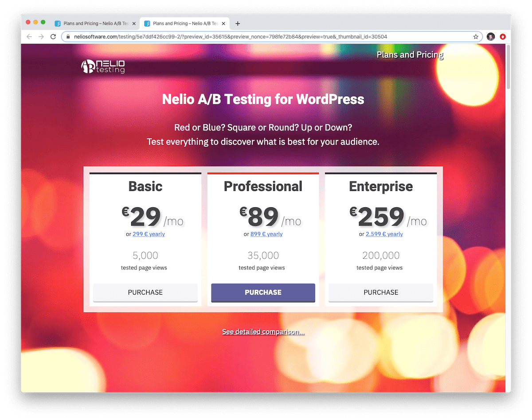532x420 pixels.
Task: Switch to the first Plans and Pricing tab
Action: (94, 23)
